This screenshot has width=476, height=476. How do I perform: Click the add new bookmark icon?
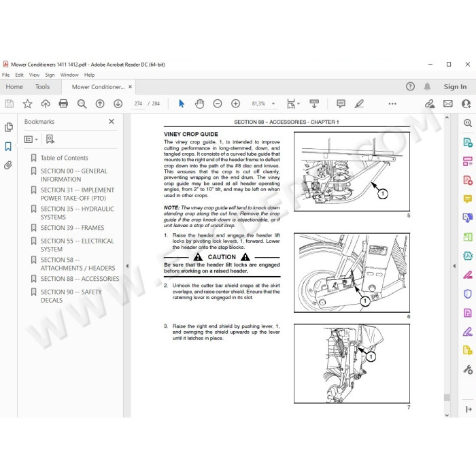(x=50, y=139)
